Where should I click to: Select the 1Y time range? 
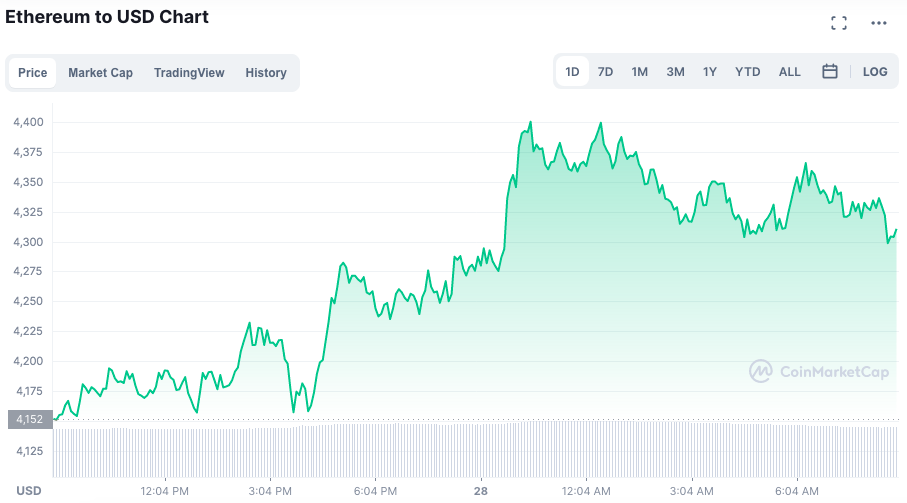[710, 72]
